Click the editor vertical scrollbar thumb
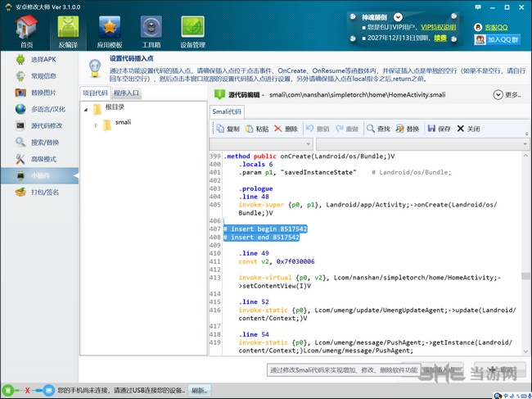Screen dimensions: 532x399 525,276
